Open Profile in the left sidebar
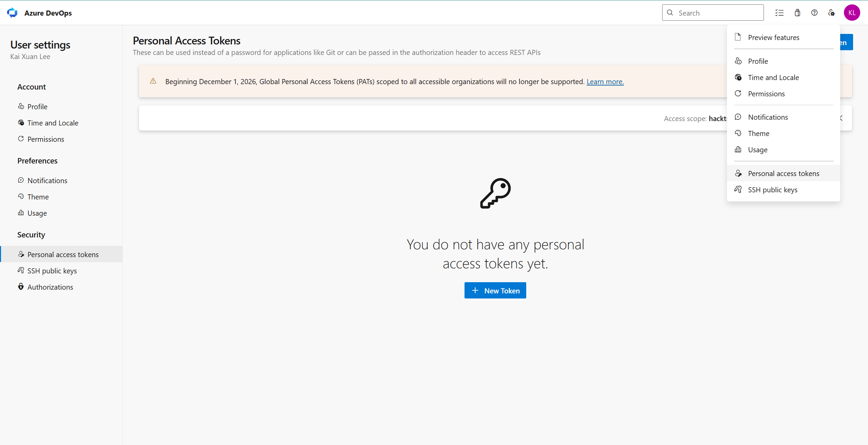 [x=61, y=107]
